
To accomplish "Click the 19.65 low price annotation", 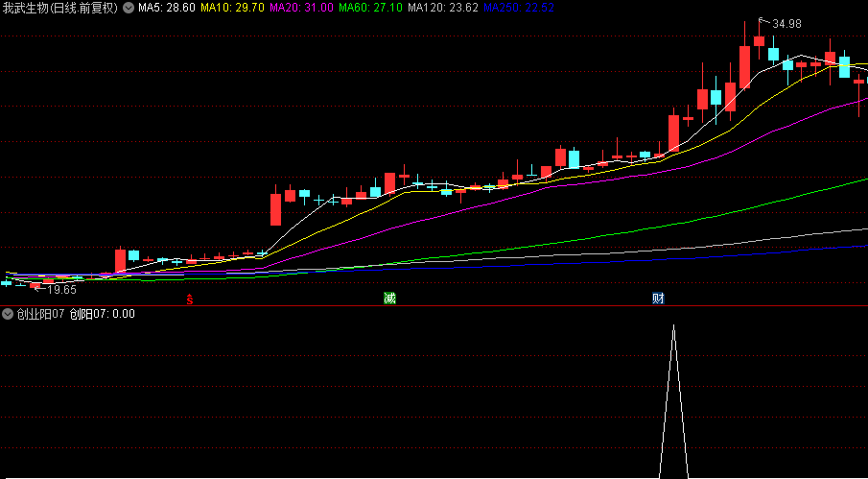I will coord(61,290).
